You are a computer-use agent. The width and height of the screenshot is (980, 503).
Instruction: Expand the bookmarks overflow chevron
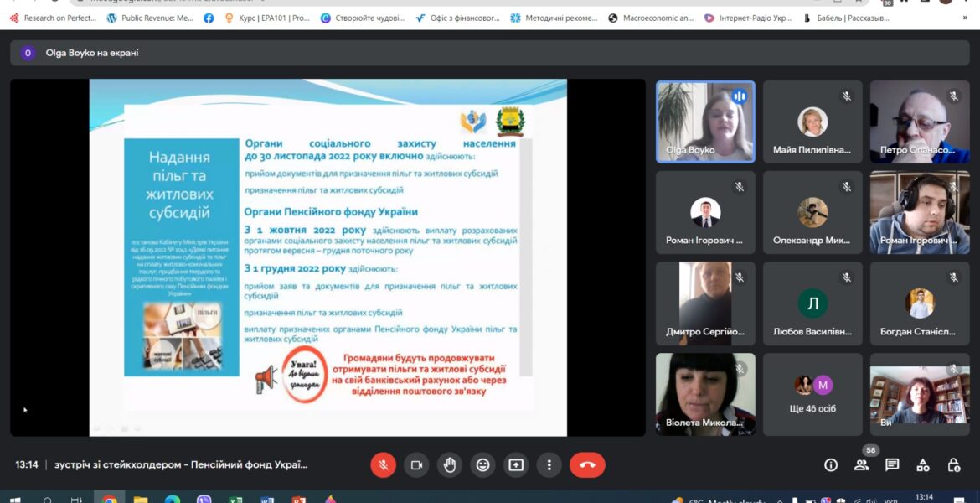coord(965,18)
